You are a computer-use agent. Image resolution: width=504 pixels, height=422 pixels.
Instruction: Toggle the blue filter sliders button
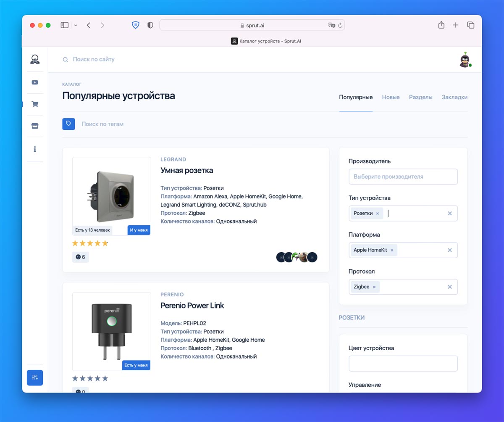(35, 377)
